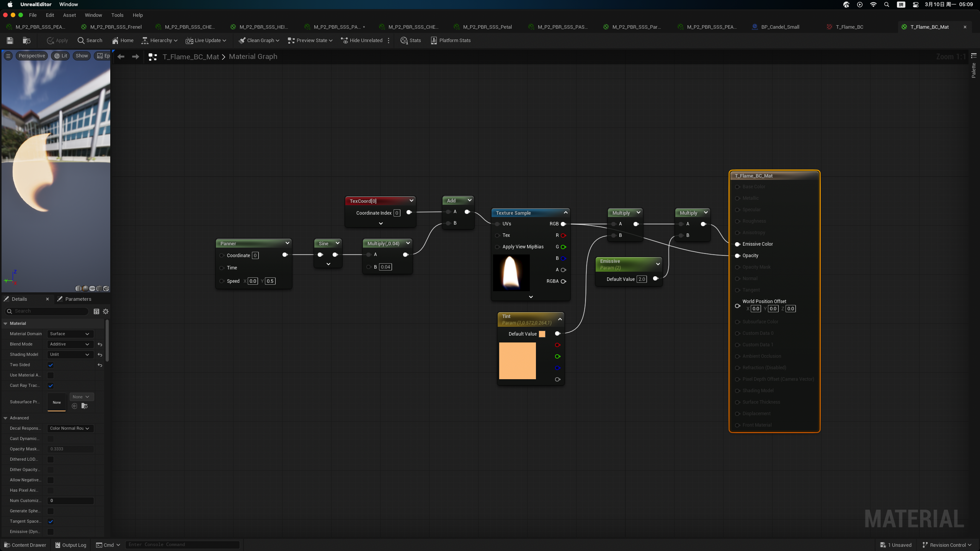Click the Browse to asset icon
980x551 pixels.
click(26, 41)
